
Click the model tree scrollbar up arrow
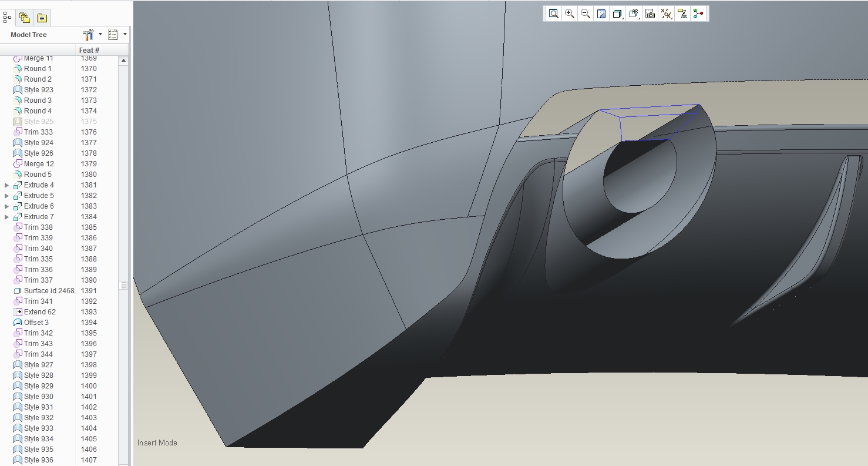click(x=123, y=61)
